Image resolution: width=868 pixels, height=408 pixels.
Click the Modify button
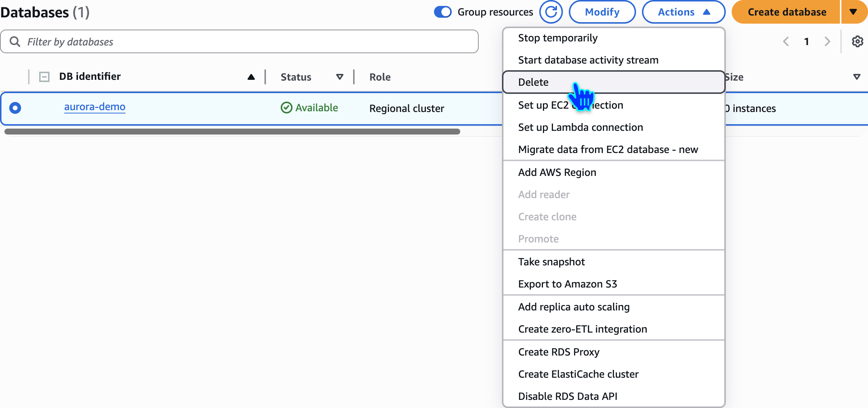click(602, 12)
